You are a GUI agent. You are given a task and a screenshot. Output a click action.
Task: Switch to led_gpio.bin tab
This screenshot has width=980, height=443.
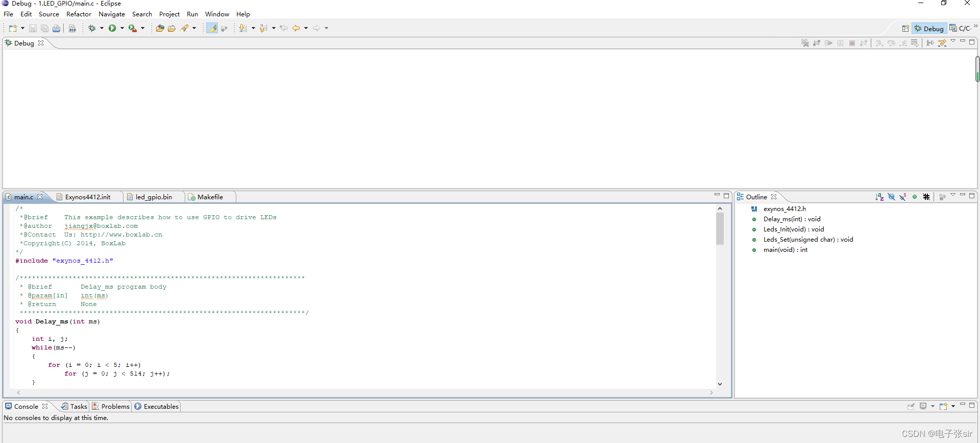point(154,197)
